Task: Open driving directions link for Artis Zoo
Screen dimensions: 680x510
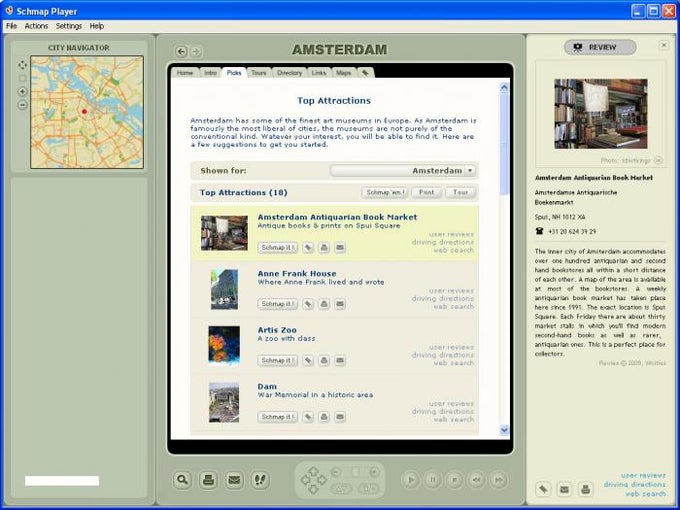Action: click(x=443, y=355)
